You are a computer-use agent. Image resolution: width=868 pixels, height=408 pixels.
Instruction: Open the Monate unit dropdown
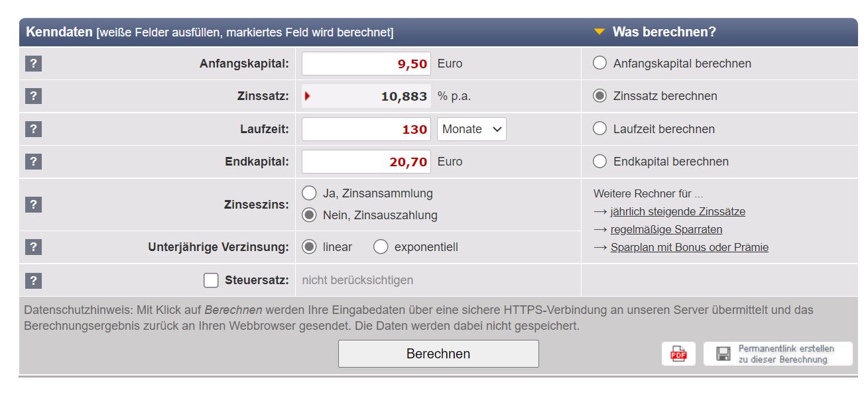[471, 128]
